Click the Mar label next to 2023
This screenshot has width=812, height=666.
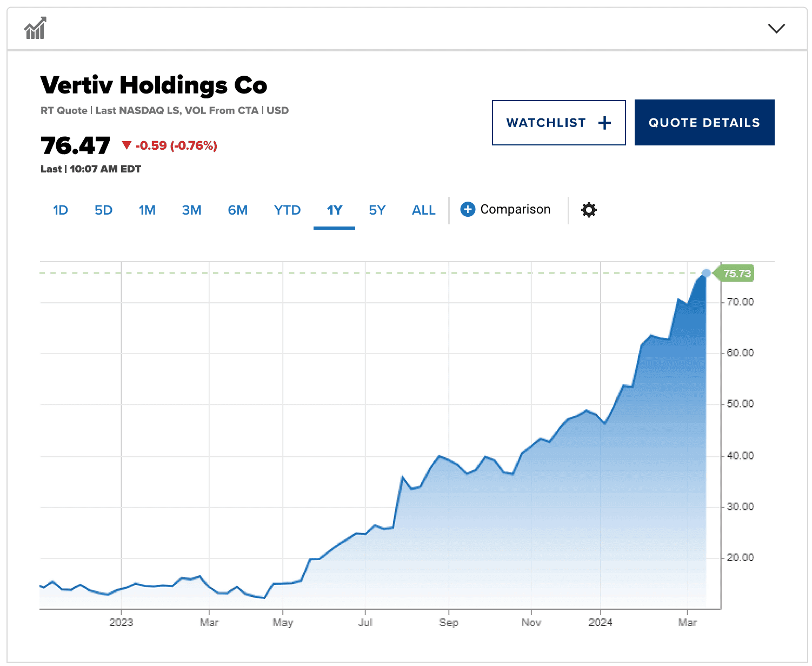pyautogui.click(x=209, y=622)
